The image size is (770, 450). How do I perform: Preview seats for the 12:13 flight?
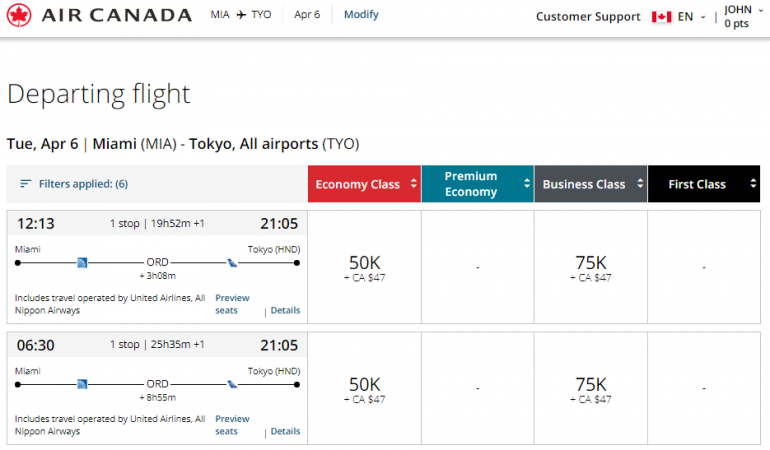[232, 304]
